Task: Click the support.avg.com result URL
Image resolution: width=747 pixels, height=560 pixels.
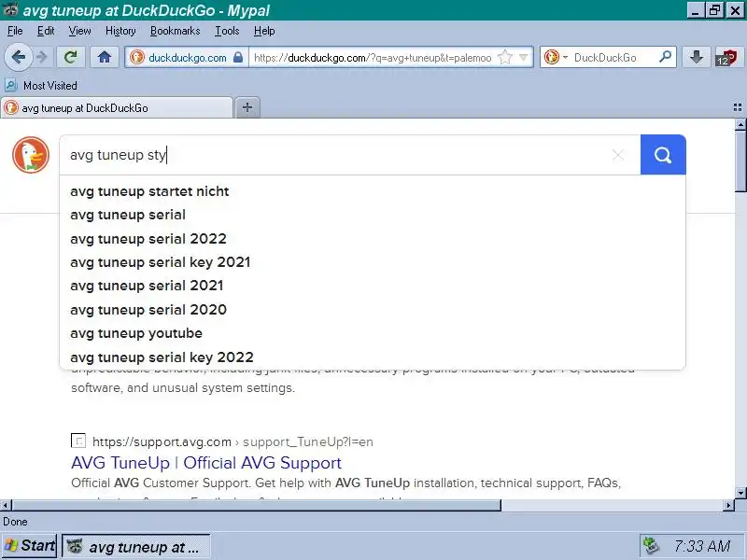Action: [233, 441]
